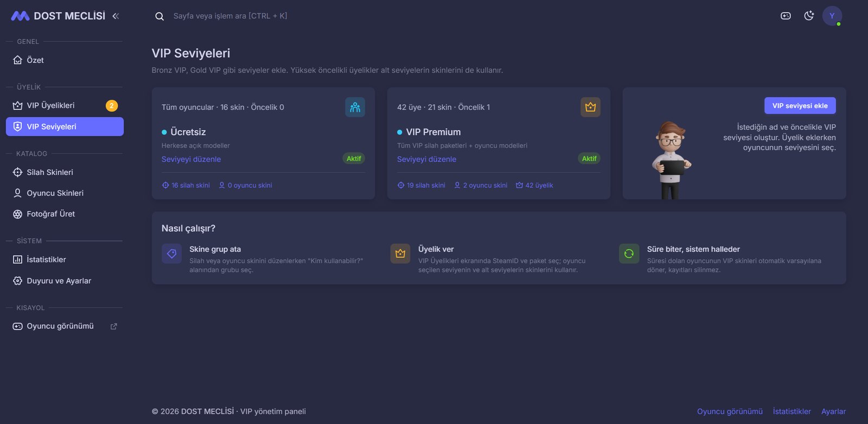This screenshot has width=868, height=424.
Task: Open Özet in the sidebar
Action: point(65,60)
